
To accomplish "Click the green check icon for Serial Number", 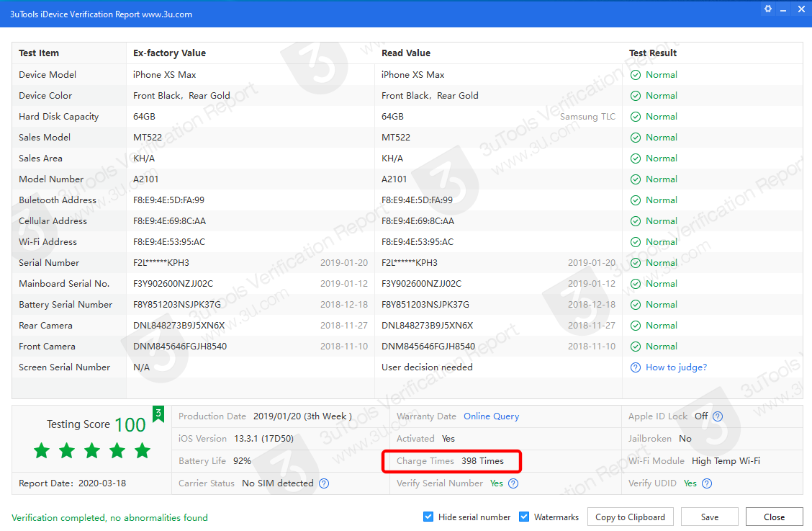I will click(636, 263).
